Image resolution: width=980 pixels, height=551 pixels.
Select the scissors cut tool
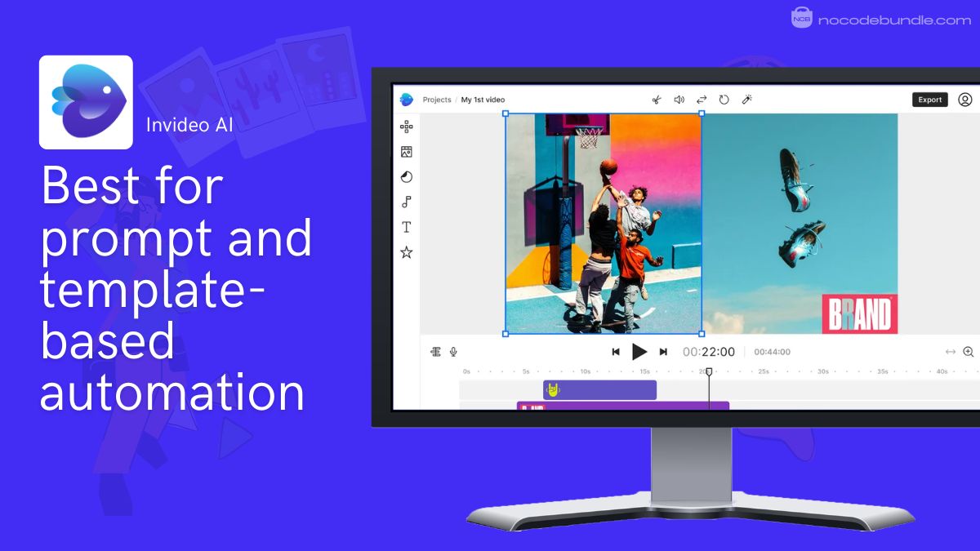[655, 100]
